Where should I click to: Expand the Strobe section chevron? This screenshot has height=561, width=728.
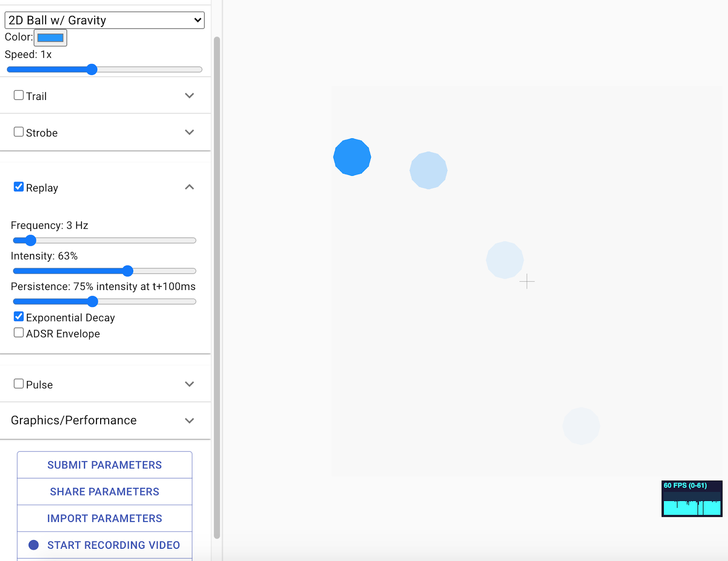tap(190, 132)
